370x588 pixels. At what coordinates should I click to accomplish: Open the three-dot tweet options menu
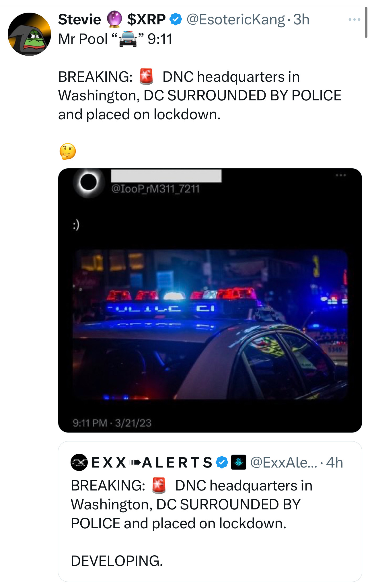coord(354,20)
